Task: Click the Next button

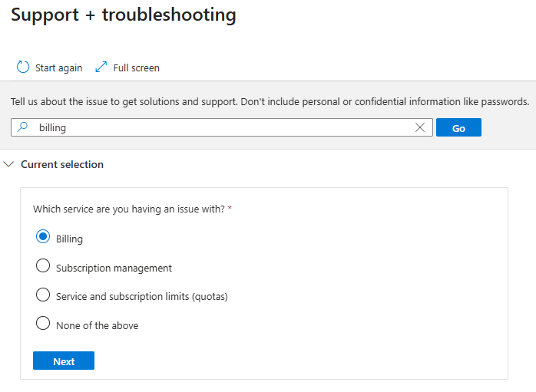Action: point(64,361)
